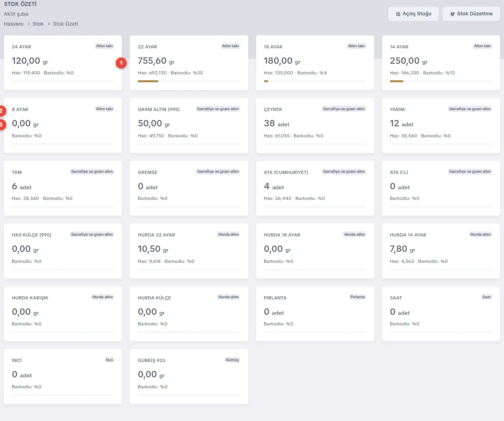The width and height of the screenshot is (504, 421).
Task: Go to Hasvero breadcrumb link
Action: point(14,24)
